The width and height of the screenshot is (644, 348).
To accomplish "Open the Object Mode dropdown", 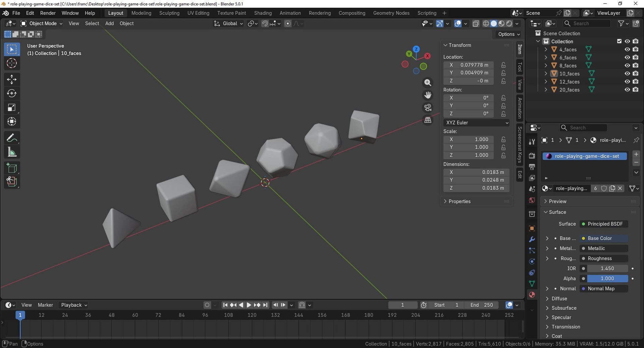I will coord(42,23).
